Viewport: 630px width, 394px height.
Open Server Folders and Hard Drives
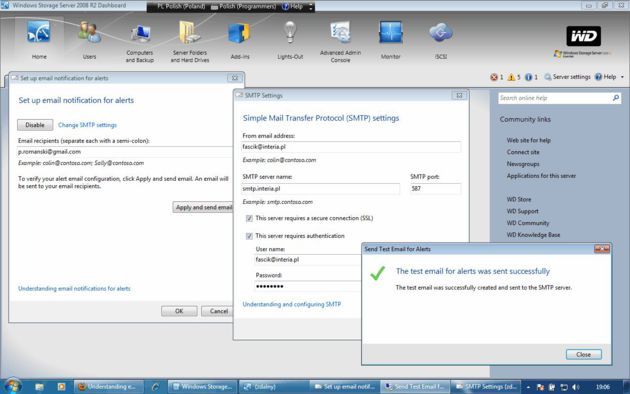coord(190,42)
